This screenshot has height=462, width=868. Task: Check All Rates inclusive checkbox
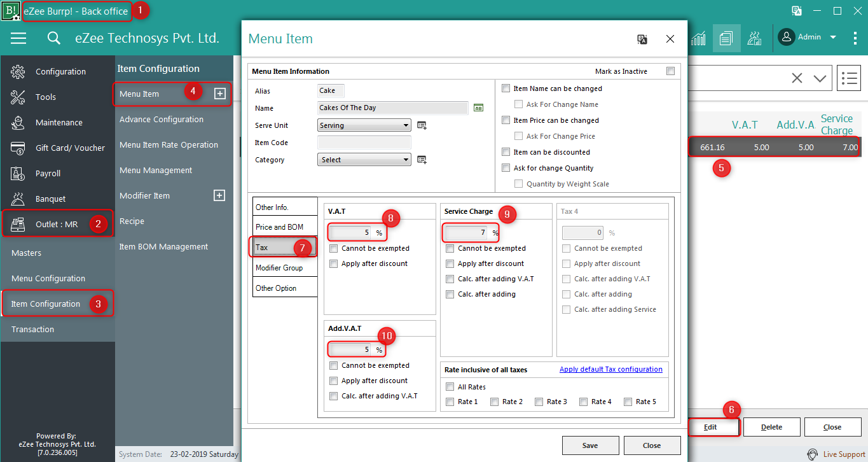point(450,387)
